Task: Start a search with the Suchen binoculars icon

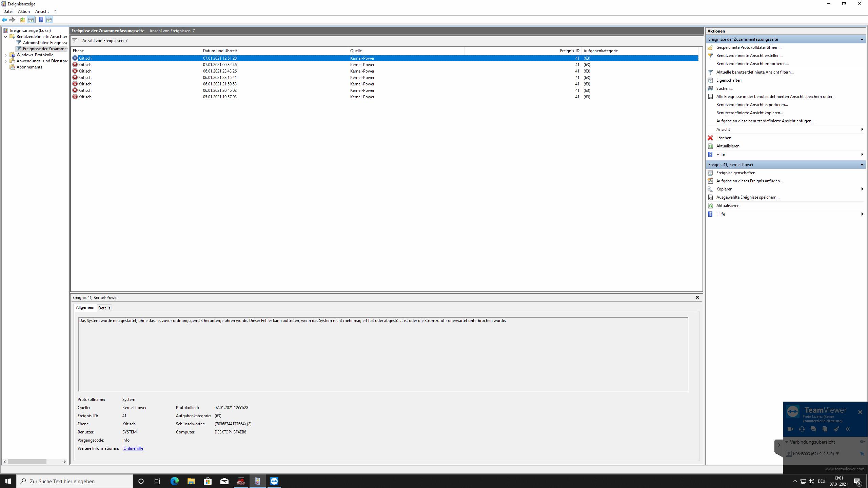Action: tap(711, 88)
